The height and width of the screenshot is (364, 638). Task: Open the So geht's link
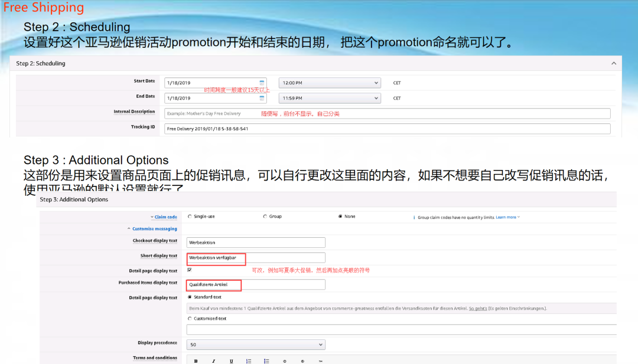pyautogui.click(x=478, y=309)
